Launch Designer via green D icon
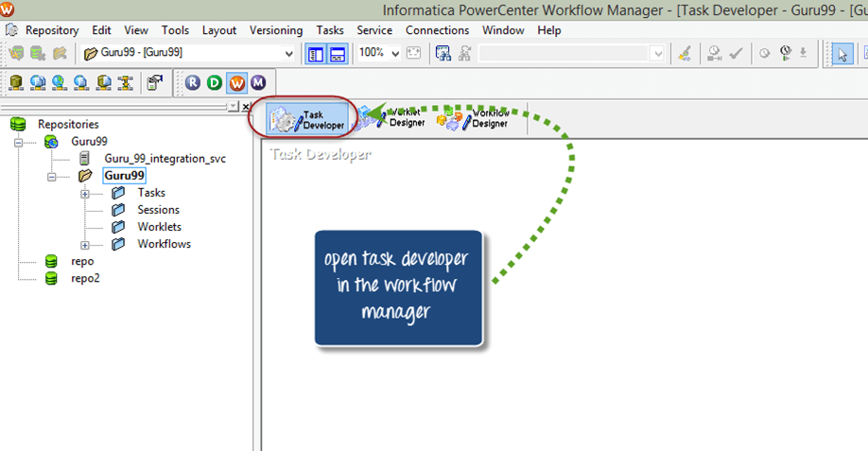The width and height of the screenshot is (868, 451). (215, 83)
